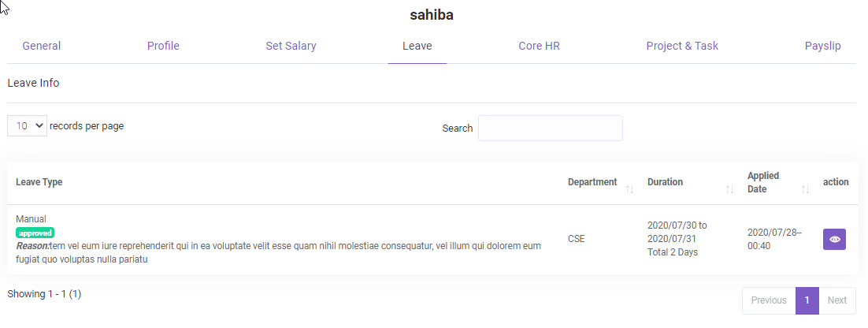The width and height of the screenshot is (868, 328).
Task: Open the Payslip tab
Action: (x=822, y=46)
